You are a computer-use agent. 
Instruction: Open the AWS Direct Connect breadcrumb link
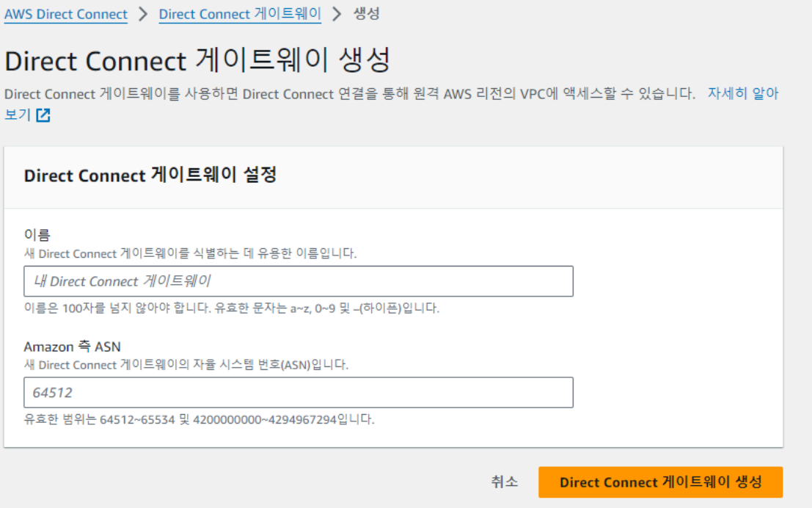66,14
